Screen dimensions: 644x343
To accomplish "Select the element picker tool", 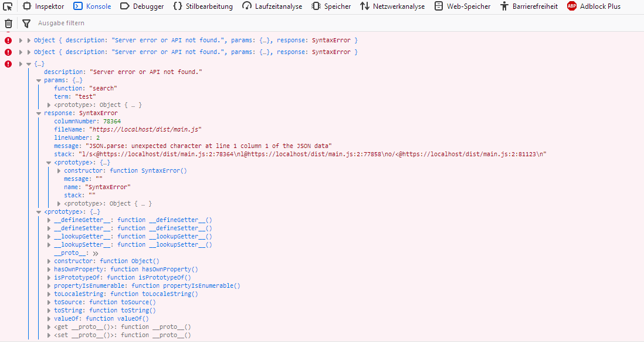I will (8, 6).
